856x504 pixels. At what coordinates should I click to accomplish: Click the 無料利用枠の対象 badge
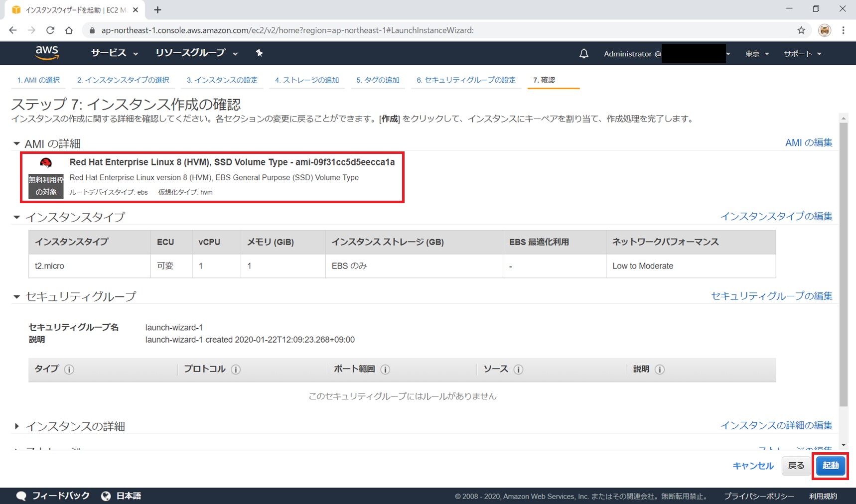[x=46, y=186]
